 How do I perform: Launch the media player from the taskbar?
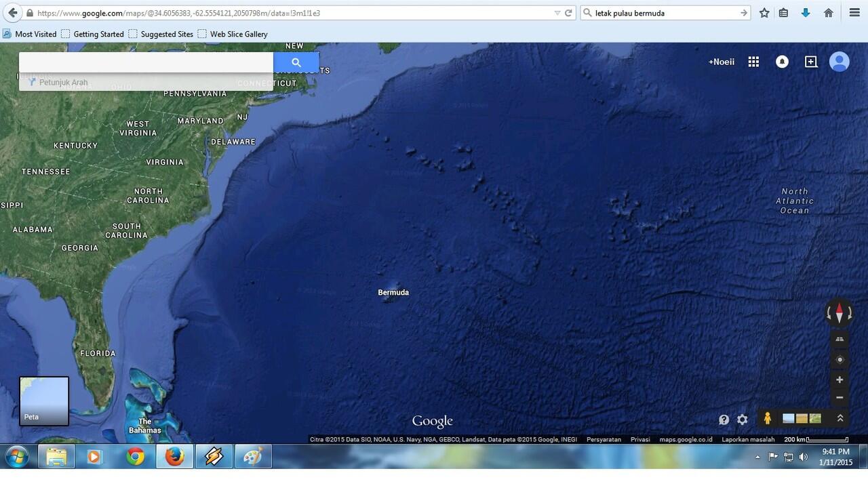[94, 457]
